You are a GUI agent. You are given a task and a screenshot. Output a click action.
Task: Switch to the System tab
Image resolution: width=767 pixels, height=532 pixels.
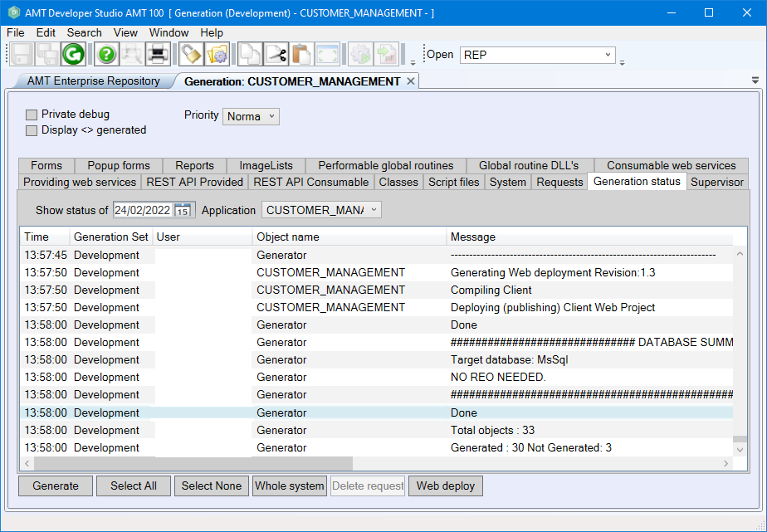[508, 182]
